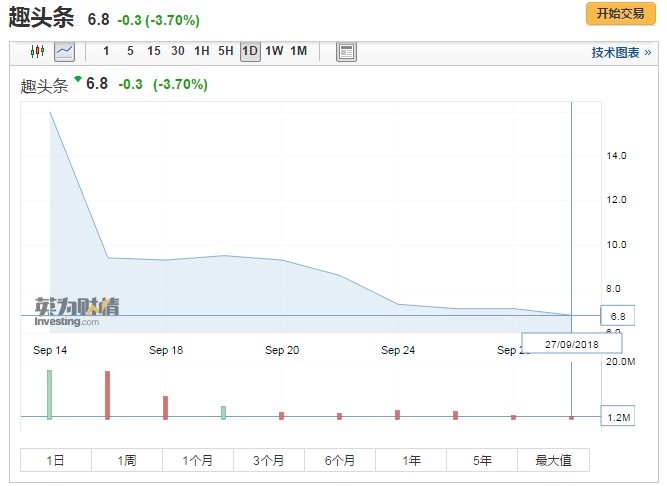The width and height of the screenshot is (667, 486).
Task: Choose the 1年 time range
Action: click(x=411, y=460)
